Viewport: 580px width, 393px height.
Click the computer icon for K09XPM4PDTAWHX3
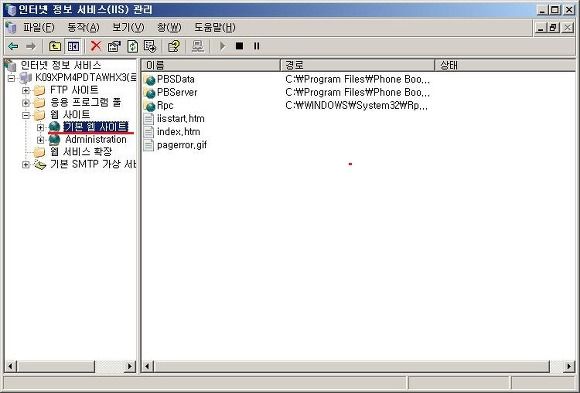(x=26, y=78)
